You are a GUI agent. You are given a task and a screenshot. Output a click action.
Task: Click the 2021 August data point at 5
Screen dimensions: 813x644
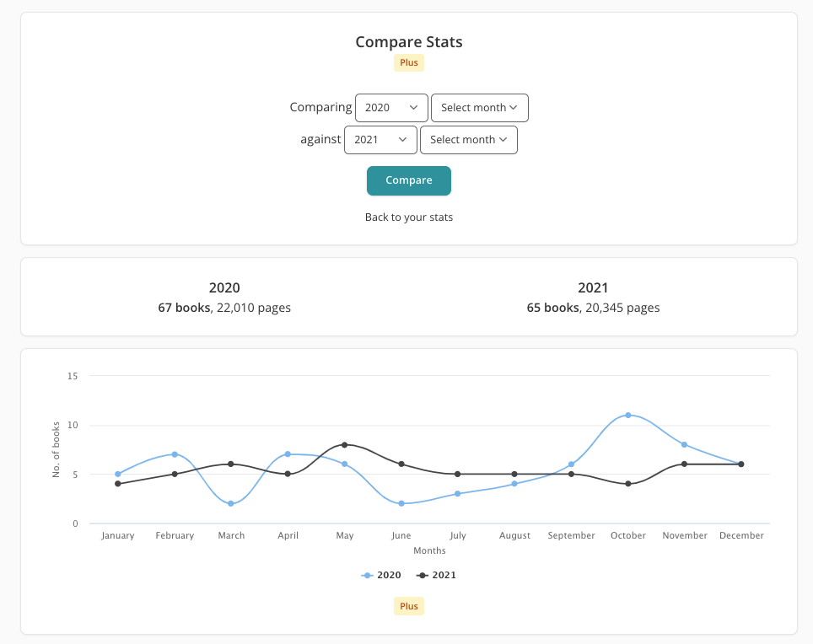(514, 474)
